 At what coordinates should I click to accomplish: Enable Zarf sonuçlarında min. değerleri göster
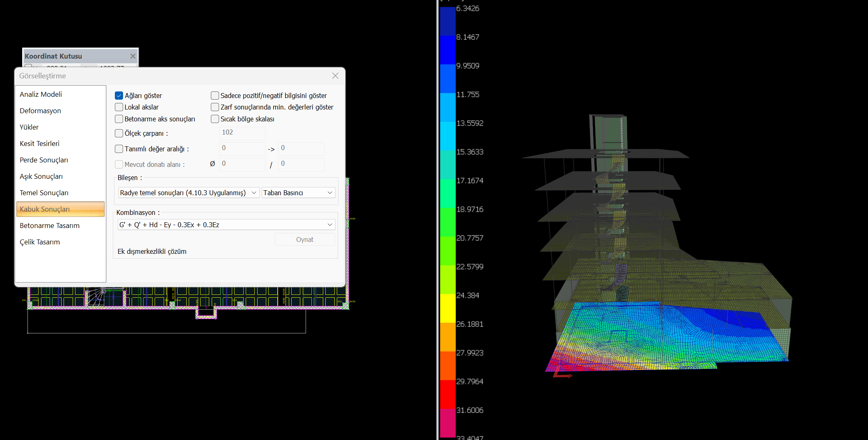click(215, 107)
